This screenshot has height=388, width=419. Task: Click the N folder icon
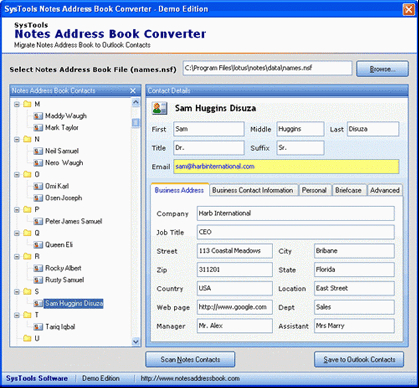pos(27,139)
